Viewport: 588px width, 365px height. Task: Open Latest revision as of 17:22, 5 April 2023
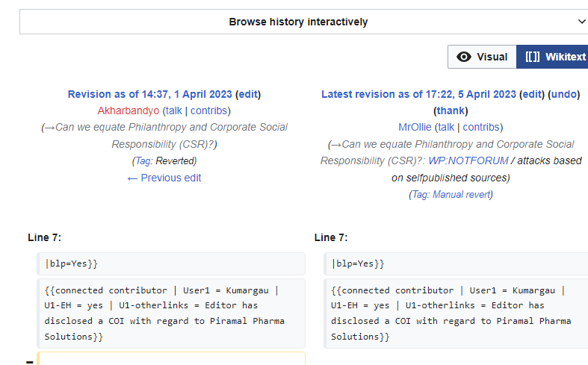[418, 94]
